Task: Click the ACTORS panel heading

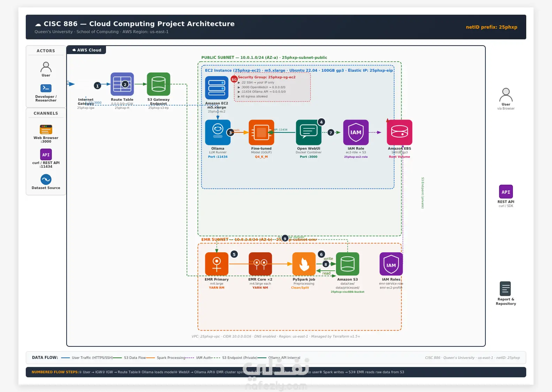Action: [x=46, y=51]
